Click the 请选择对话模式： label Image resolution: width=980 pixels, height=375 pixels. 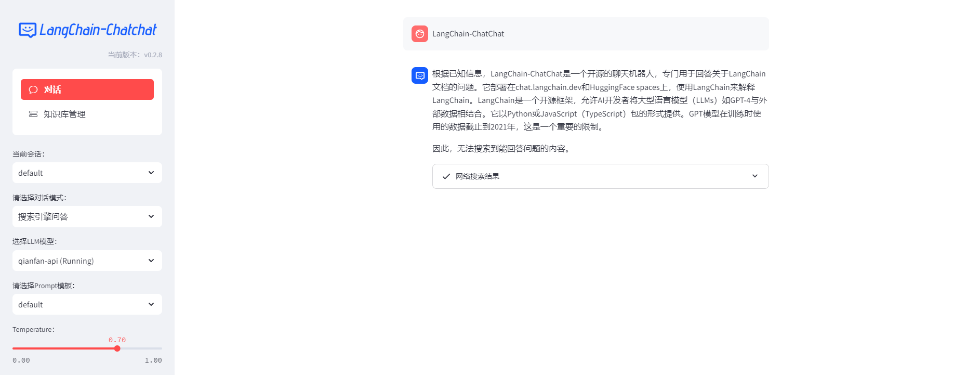(x=39, y=198)
